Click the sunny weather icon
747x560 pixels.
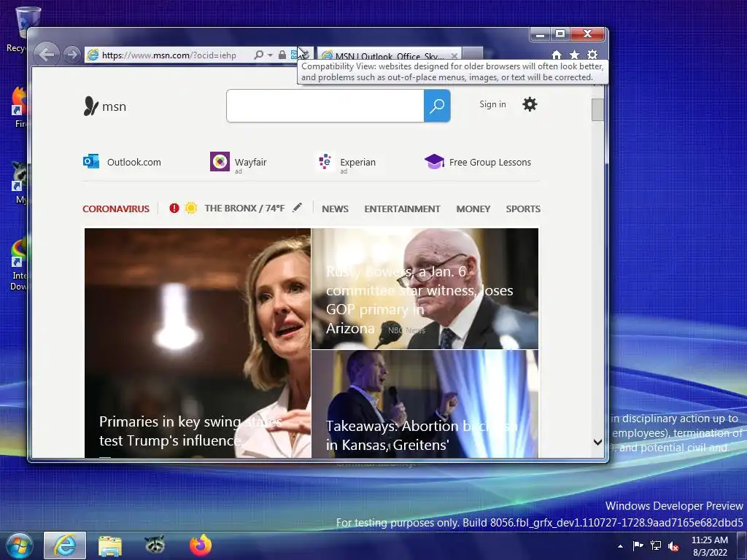point(191,208)
